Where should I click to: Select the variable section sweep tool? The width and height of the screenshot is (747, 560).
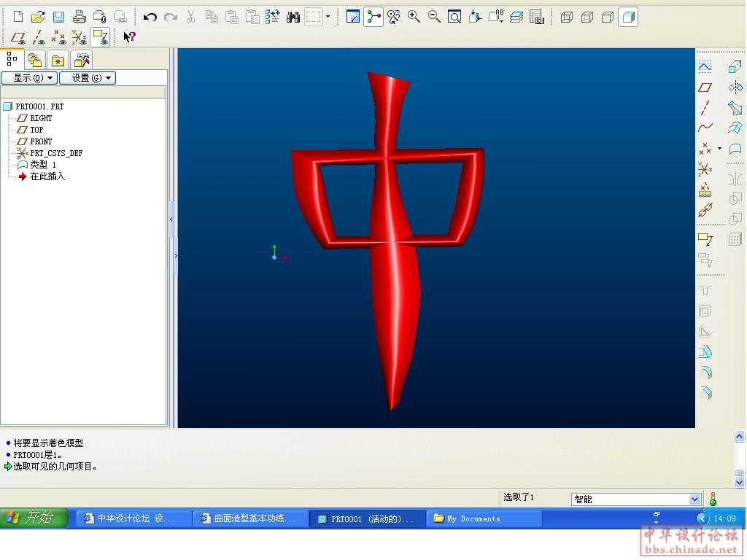735,108
